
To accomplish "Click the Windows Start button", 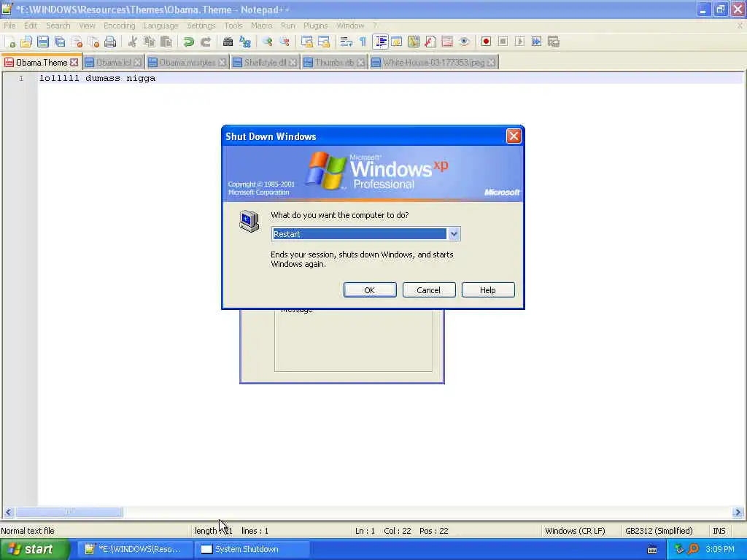I will pos(34,549).
